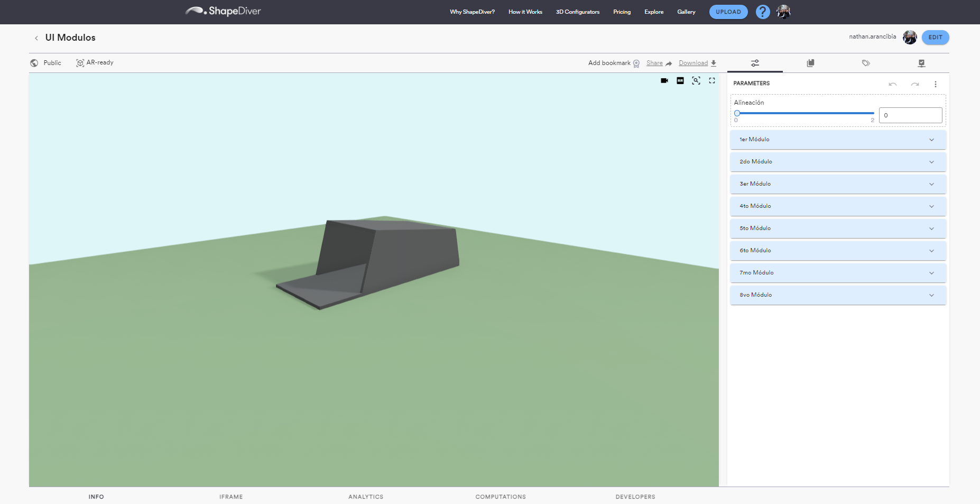This screenshot has height=504, width=980.
Task: Expand the 5to Módulo section
Action: (838, 228)
